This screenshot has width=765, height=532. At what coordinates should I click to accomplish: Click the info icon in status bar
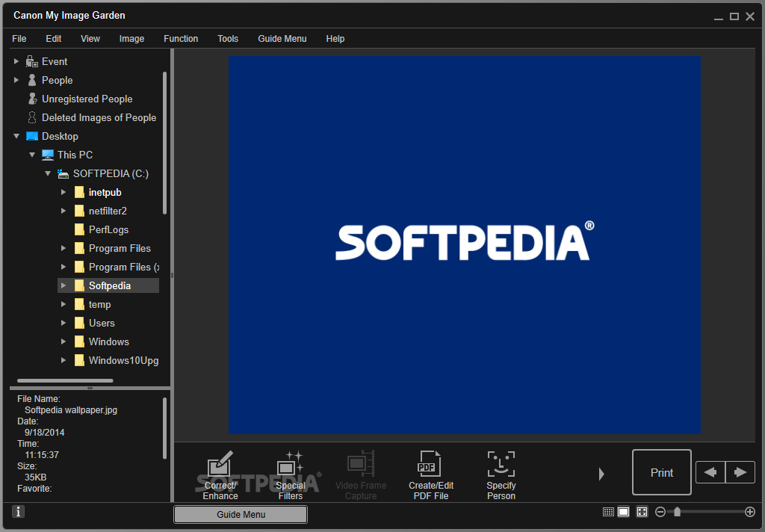(18, 512)
